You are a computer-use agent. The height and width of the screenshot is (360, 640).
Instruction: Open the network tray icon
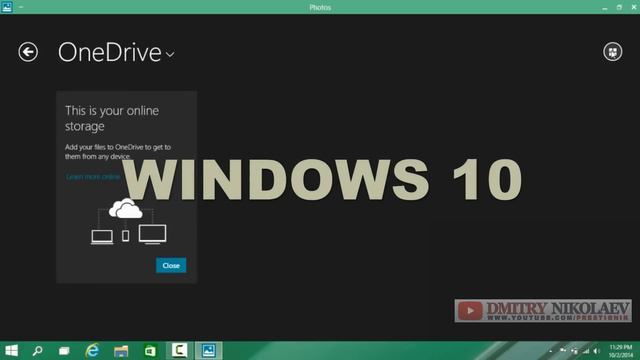coord(574,351)
